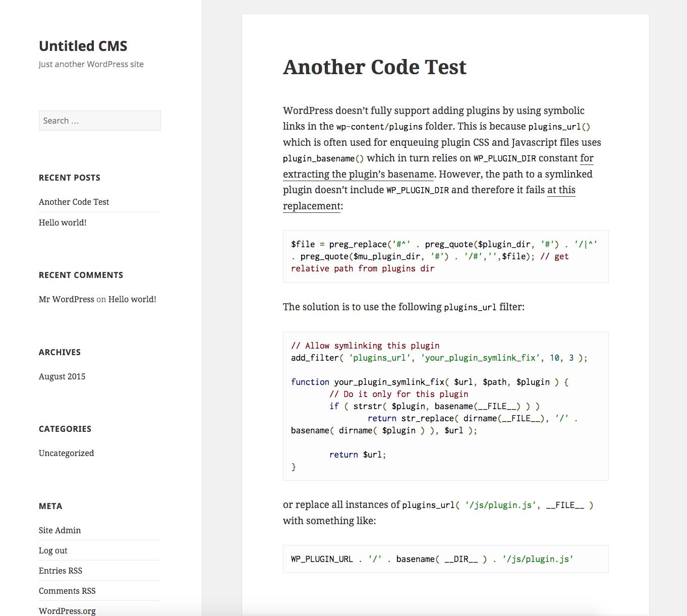Select the Uncategorized category link

pyautogui.click(x=66, y=453)
